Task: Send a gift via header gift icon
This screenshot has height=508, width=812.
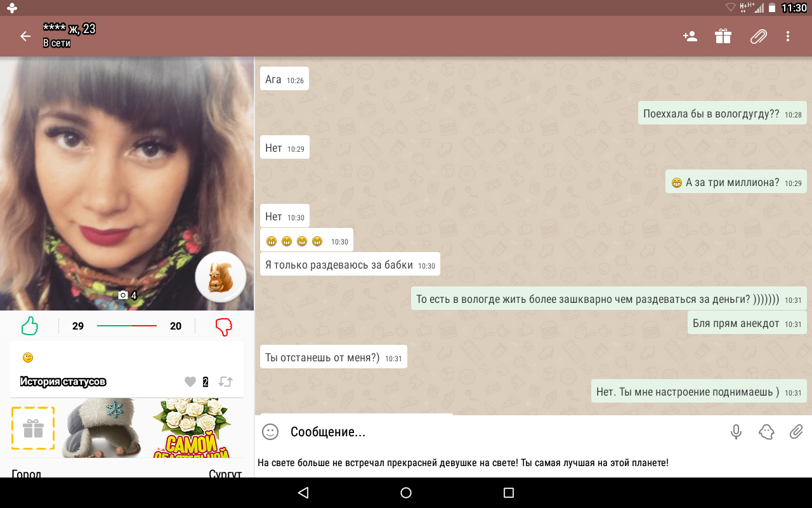Action: (x=723, y=36)
